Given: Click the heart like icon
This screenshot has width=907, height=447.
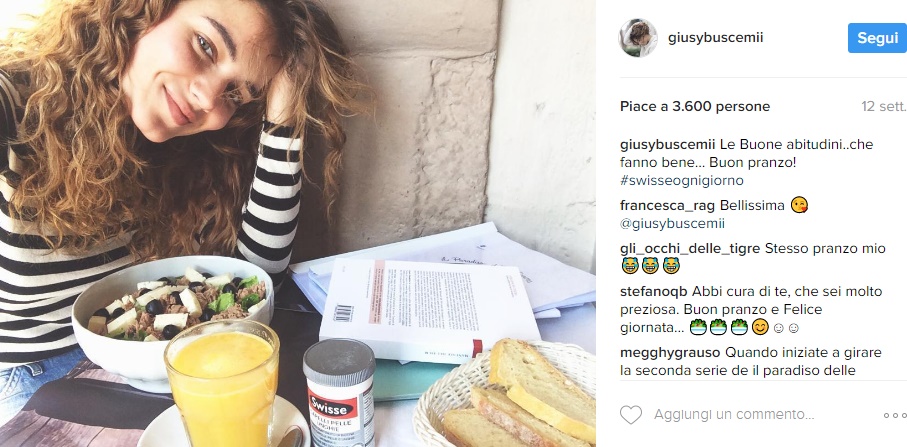Looking at the screenshot, I should 631,415.
